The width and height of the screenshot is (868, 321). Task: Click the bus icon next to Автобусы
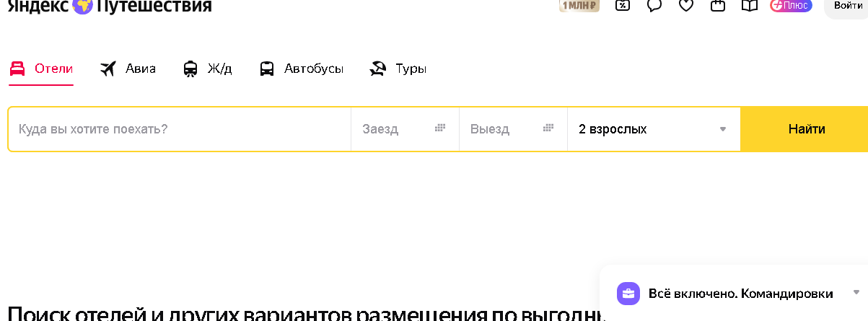pyautogui.click(x=267, y=69)
